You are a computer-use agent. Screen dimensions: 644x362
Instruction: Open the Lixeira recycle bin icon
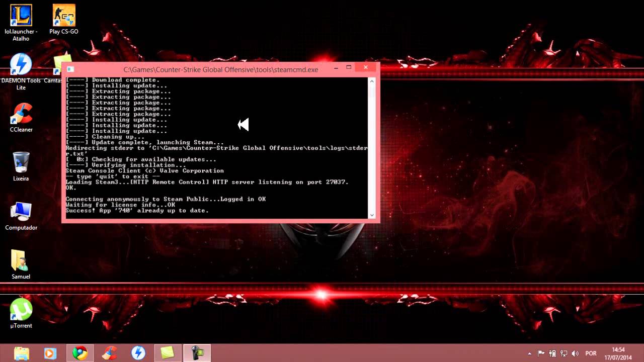[x=21, y=166]
